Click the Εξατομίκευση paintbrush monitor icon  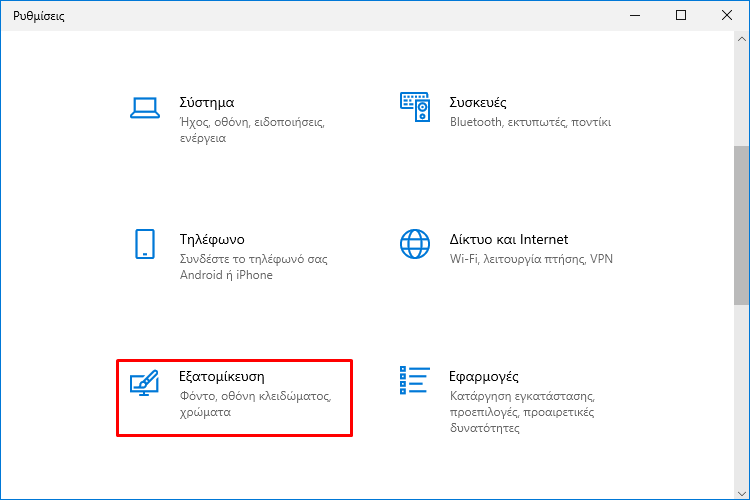(x=144, y=382)
